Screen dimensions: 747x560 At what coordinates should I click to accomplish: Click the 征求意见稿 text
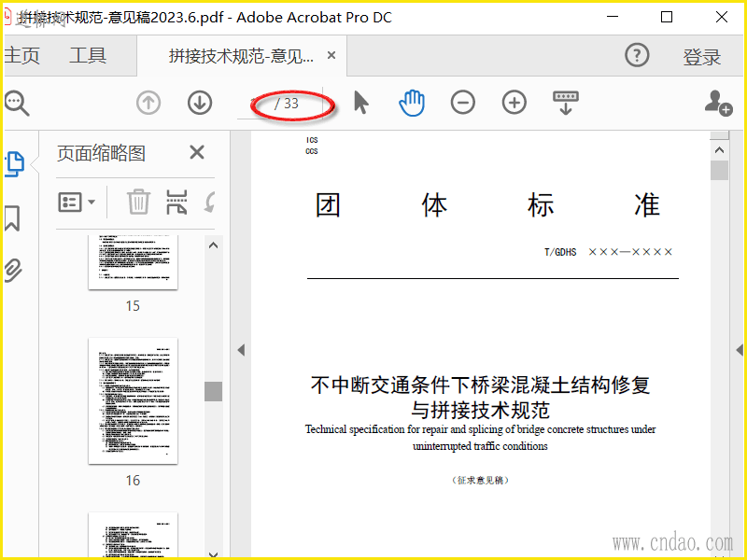(480, 480)
